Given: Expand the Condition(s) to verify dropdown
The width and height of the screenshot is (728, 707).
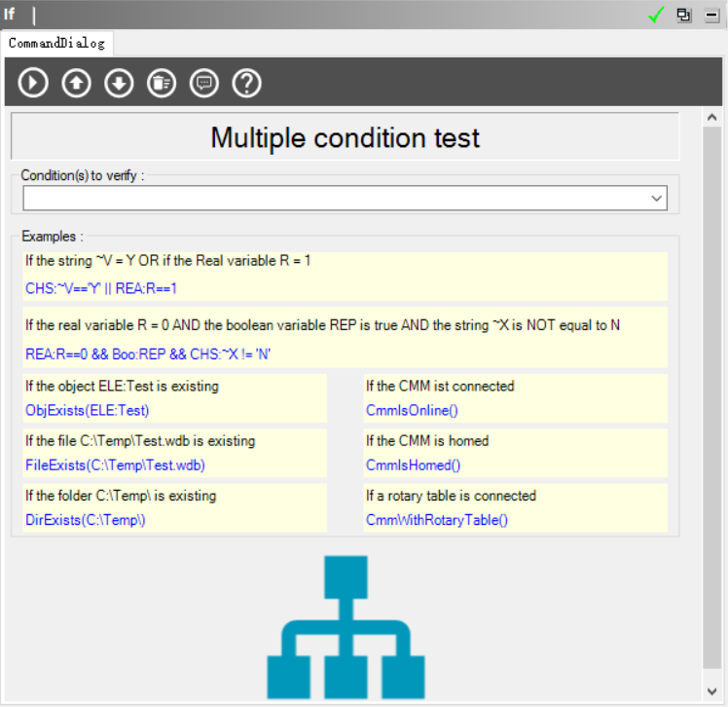Looking at the screenshot, I should click(x=657, y=199).
